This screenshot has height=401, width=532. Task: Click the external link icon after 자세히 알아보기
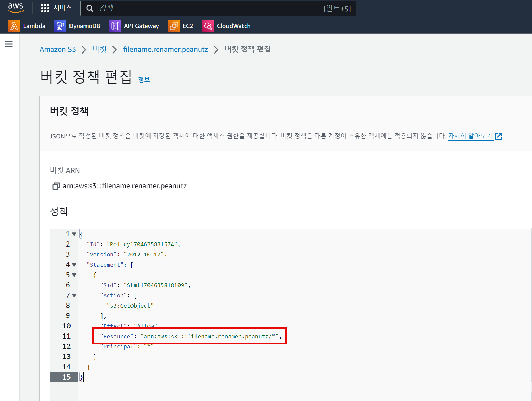click(498, 136)
